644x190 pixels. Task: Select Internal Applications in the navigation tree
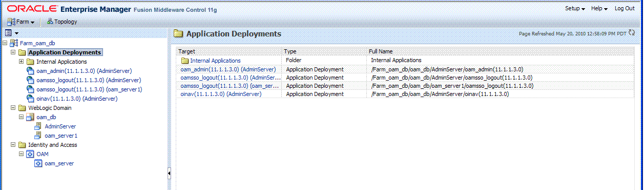coord(61,62)
